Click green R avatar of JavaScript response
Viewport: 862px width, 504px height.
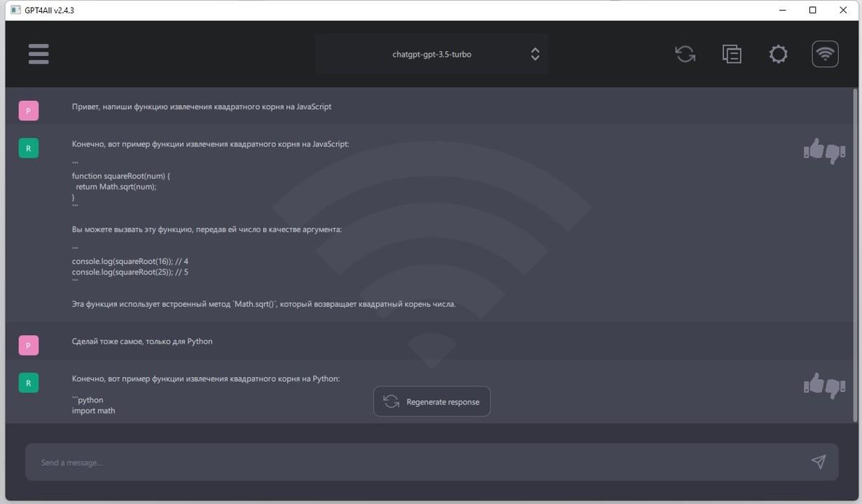pos(29,148)
